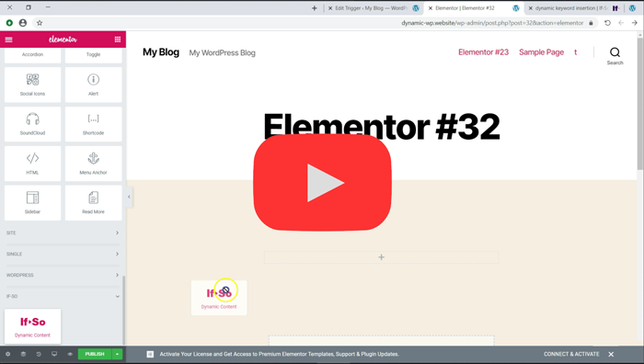Open the Navigator layers icon

23,354
